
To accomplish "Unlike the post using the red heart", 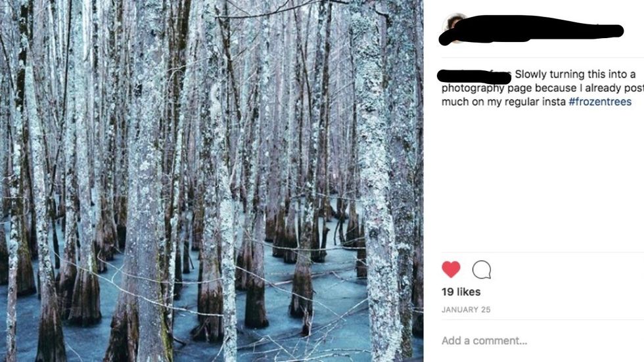I will tap(451, 269).
